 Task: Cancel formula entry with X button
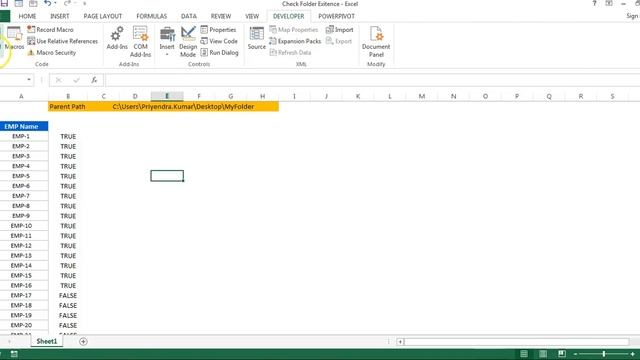[x=58, y=80]
